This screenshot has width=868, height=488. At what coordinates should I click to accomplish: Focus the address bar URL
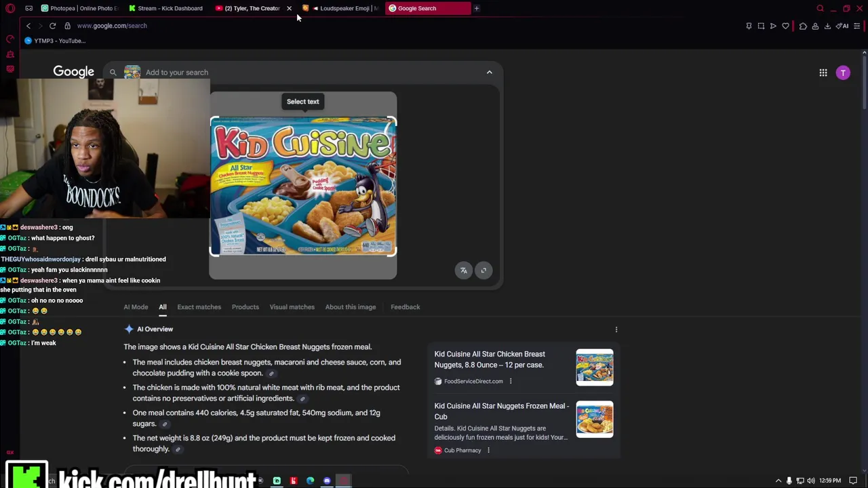point(112,26)
